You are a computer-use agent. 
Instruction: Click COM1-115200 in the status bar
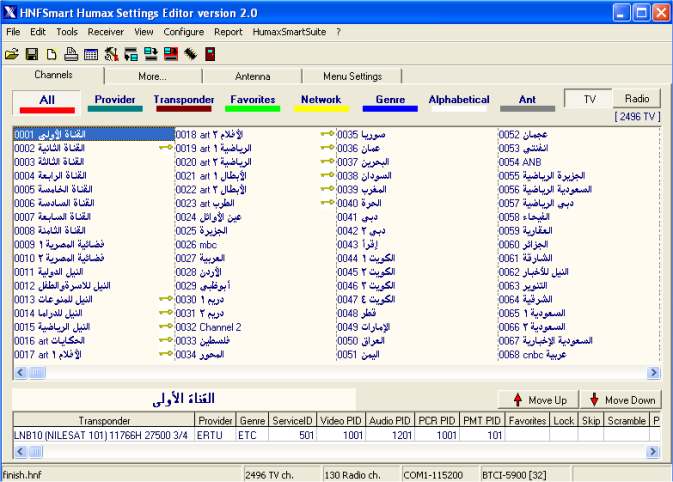[433, 475]
